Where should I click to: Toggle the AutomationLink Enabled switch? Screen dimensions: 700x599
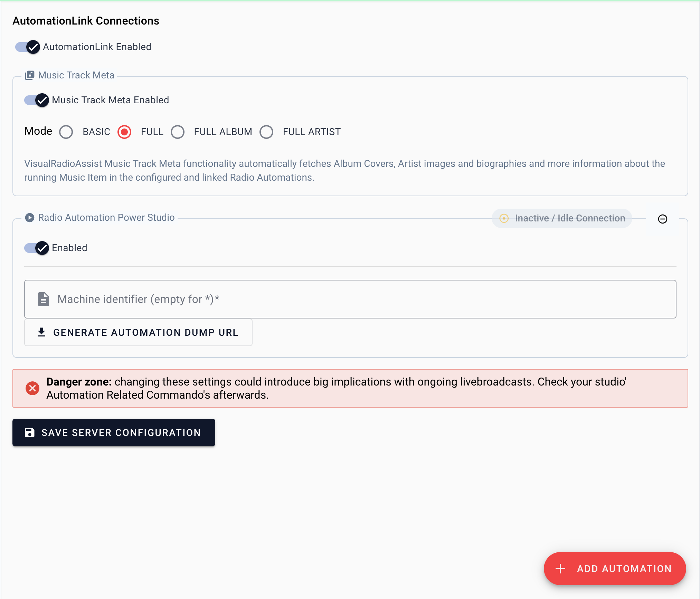pyautogui.click(x=28, y=47)
